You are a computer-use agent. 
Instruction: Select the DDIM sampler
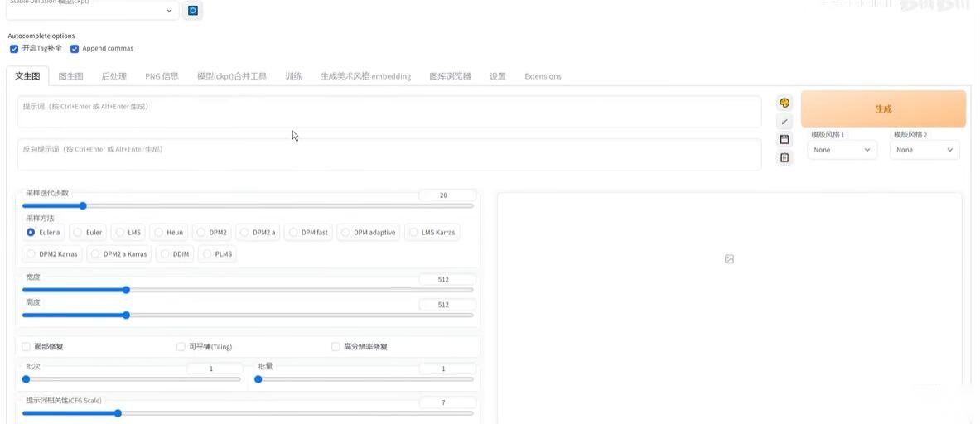tap(175, 254)
